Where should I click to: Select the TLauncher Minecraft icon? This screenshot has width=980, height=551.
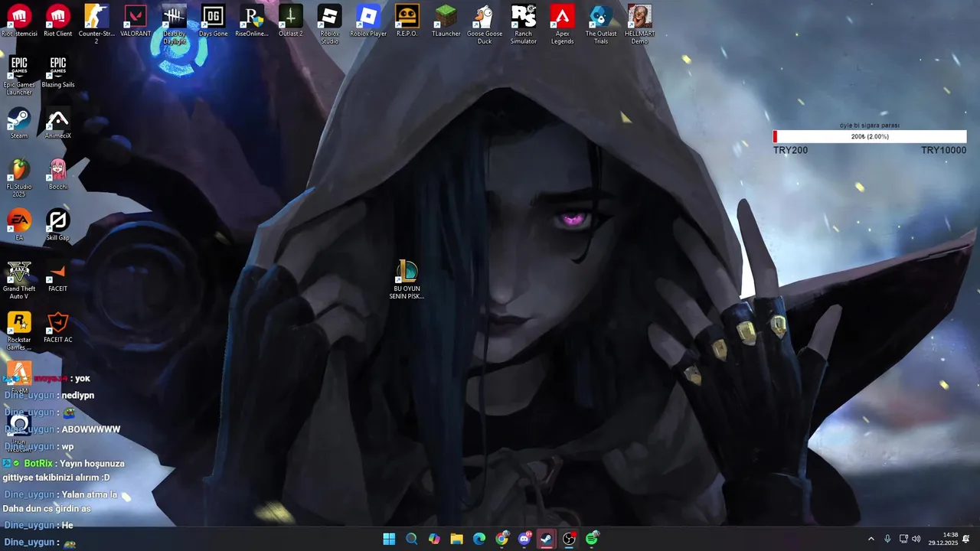pos(446,21)
